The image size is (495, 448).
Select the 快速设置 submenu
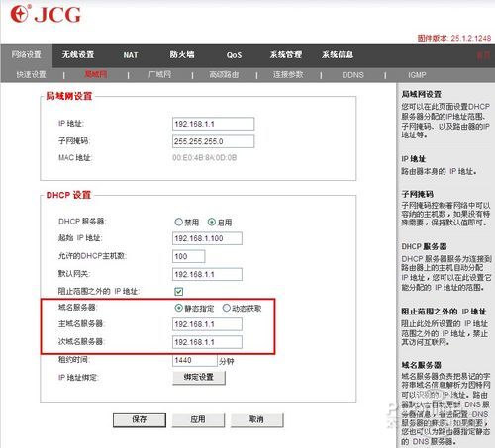[31, 75]
